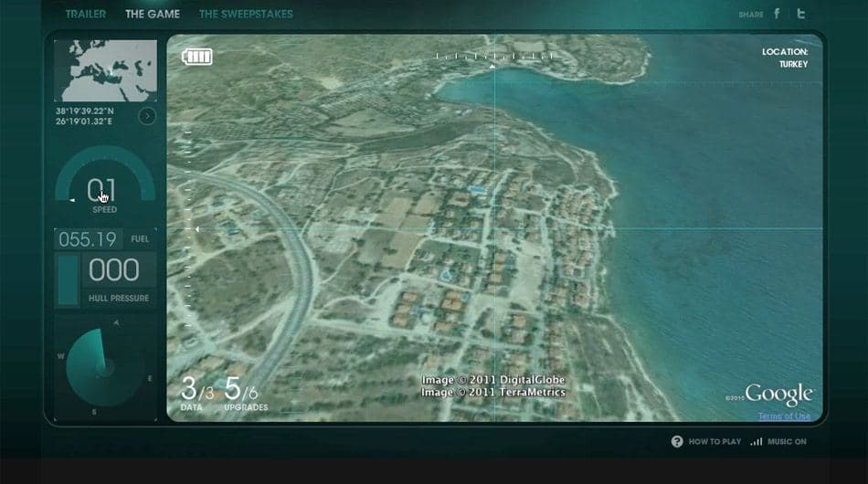Click the Google logo on map
This screenshot has height=484, width=868.
click(778, 394)
